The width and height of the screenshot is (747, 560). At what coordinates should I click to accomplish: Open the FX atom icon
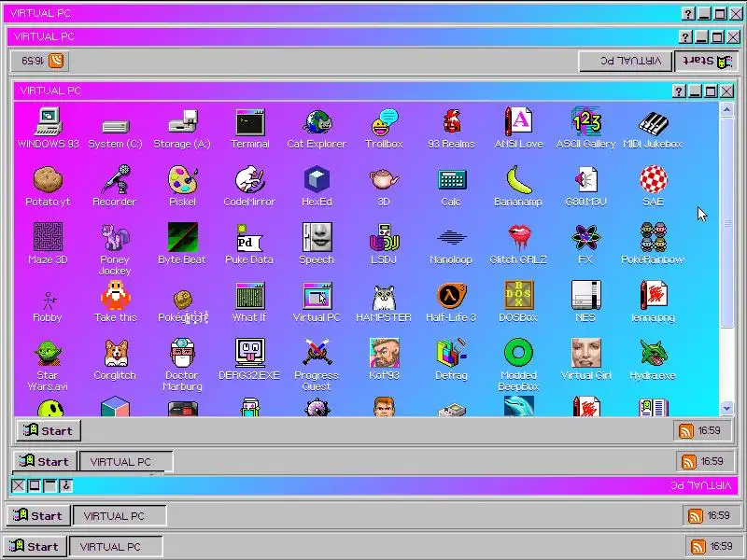point(586,237)
